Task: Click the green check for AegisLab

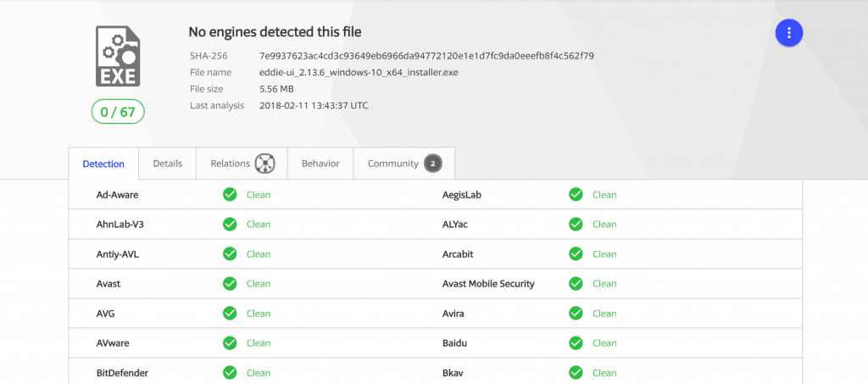Action: click(576, 195)
